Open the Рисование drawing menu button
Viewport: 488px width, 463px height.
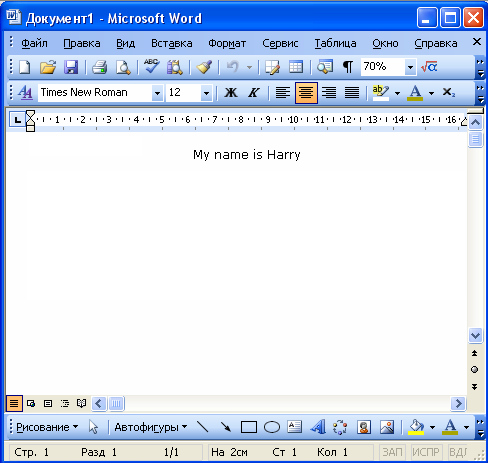pos(47,427)
